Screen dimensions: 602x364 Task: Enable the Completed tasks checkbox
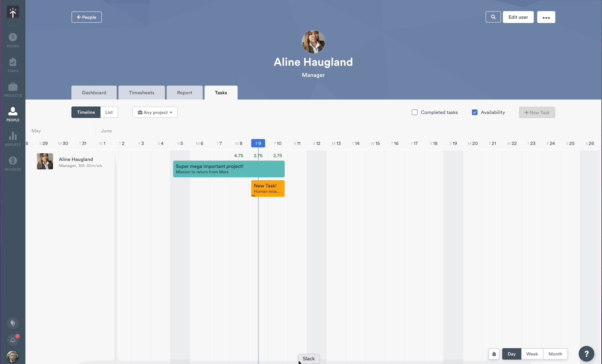(414, 112)
